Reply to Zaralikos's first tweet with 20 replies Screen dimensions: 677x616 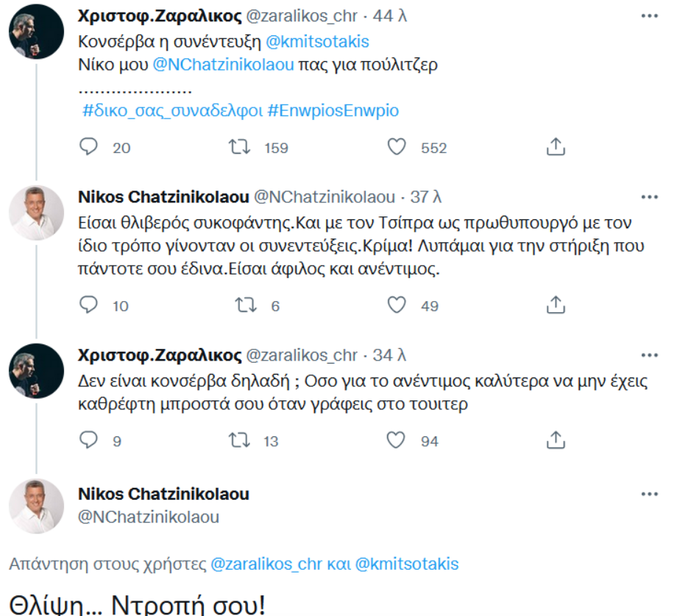click(88, 147)
